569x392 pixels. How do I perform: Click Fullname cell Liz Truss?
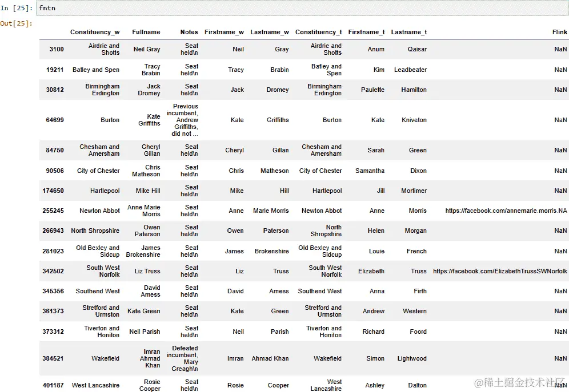coord(147,271)
